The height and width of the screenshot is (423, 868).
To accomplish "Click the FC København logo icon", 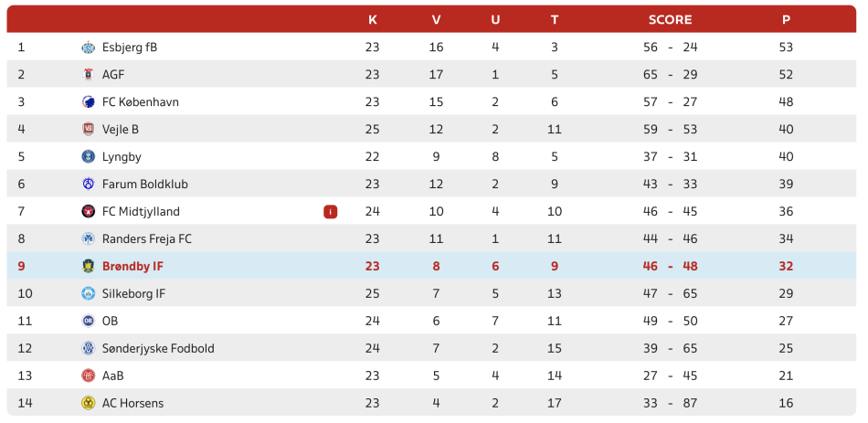I will click(x=88, y=102).
